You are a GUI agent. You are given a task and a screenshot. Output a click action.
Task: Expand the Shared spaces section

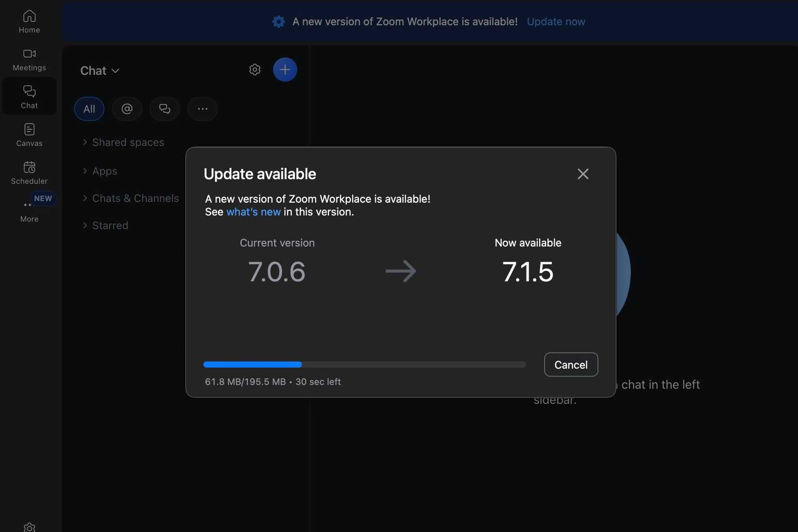click(x=123, y=142)
